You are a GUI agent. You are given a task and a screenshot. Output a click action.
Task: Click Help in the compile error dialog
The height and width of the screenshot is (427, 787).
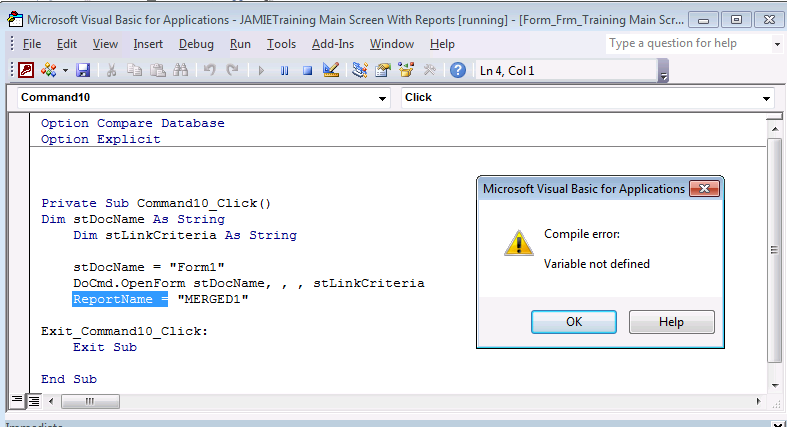[x=672, y=322]
